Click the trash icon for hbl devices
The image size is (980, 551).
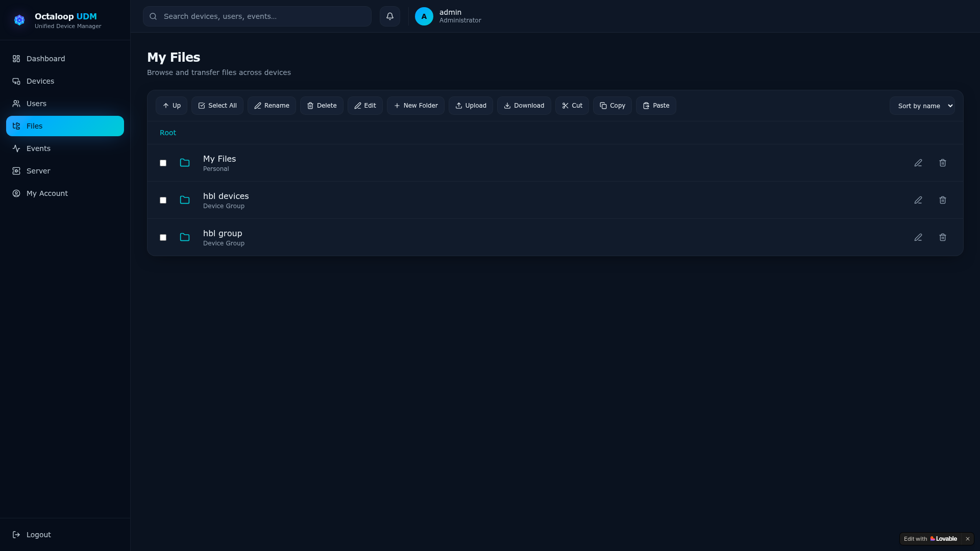coord(942,200)
